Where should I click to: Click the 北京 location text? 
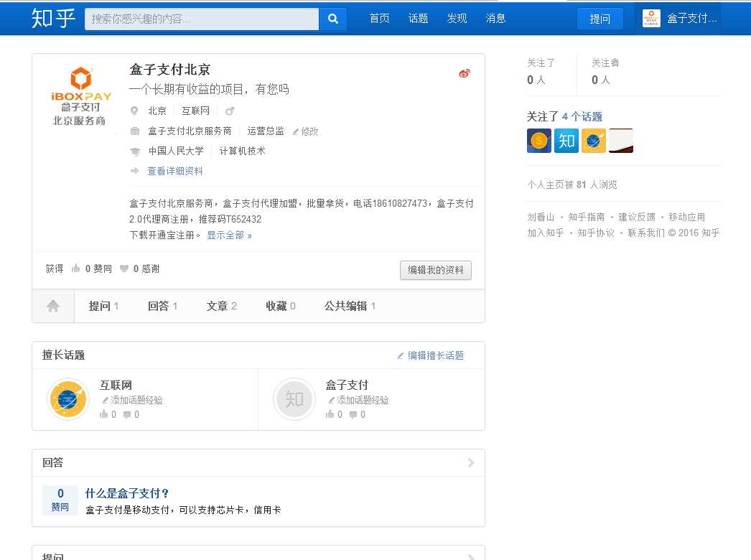click(157, 111)
